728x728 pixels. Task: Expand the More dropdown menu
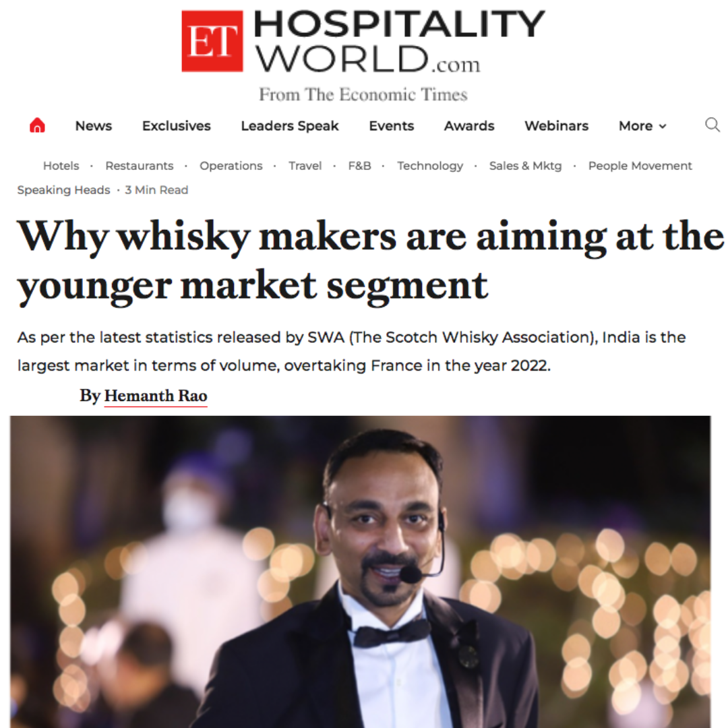click(x=642, y=126)
